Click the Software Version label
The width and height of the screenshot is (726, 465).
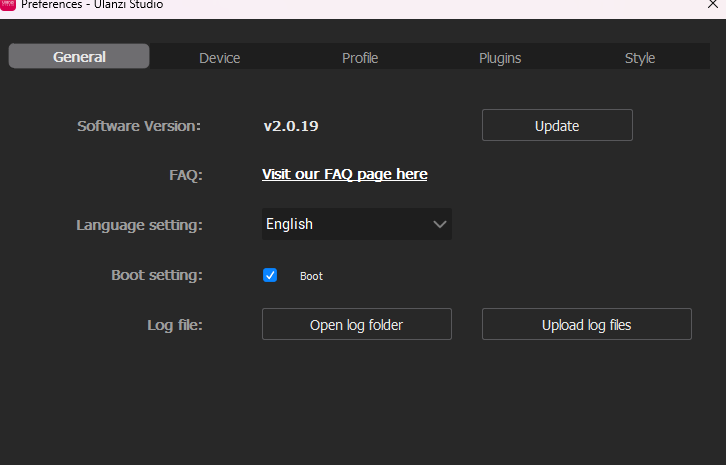click(x=139, y=126)
